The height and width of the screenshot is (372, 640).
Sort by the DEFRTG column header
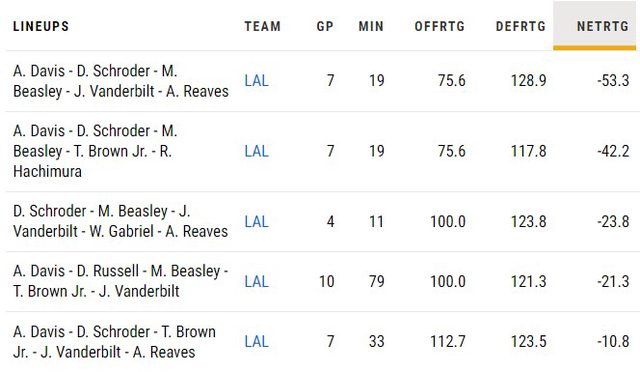point(520,27)
